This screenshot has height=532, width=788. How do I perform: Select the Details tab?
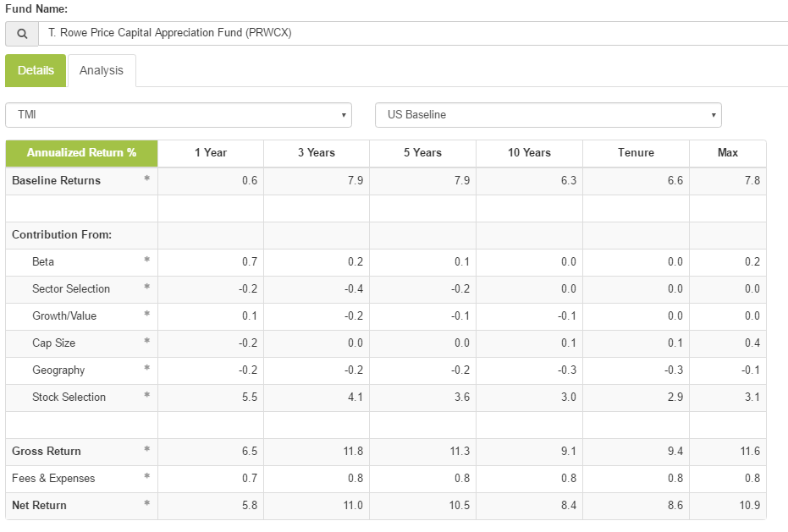[36, 71]
